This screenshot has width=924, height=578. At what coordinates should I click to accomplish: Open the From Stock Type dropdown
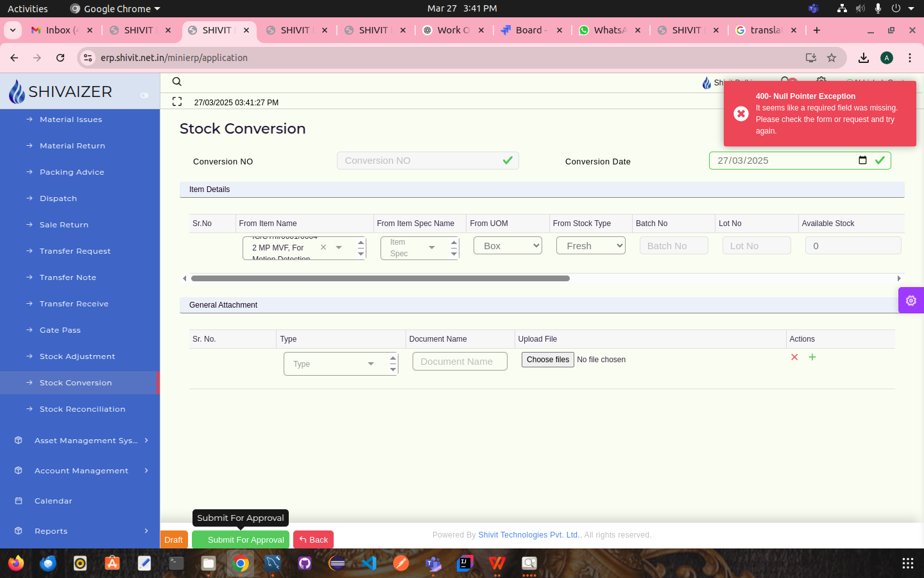590,246
